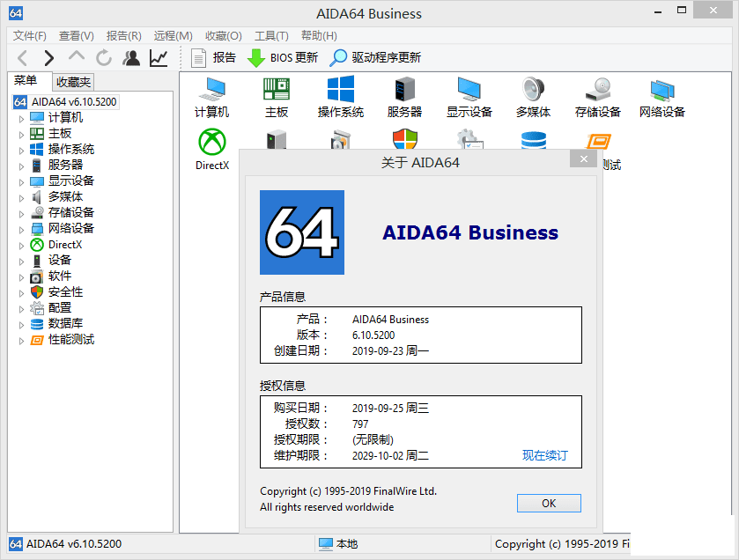The height and width of the screenshot is (560, 739).
Task: Open 存储设备 icon in main pane
Action: (597, 98)
